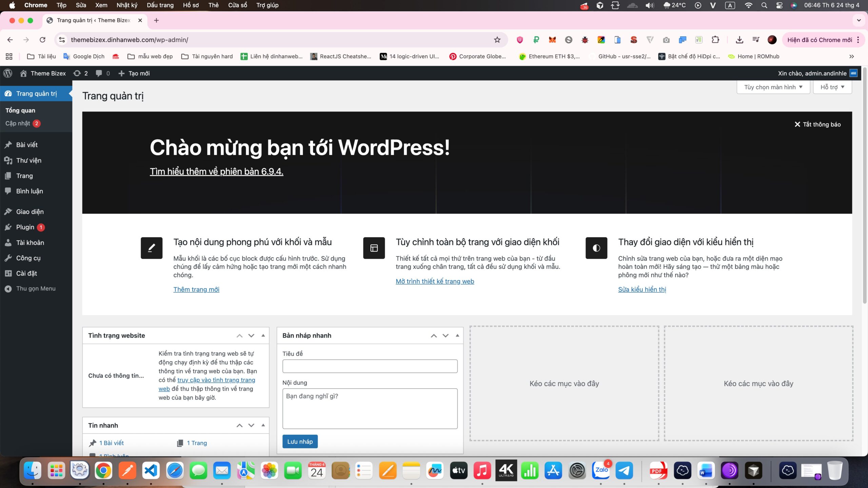Click the WordPress logo in admin bar
Viewport: 868px width, 488px height.
8,73
